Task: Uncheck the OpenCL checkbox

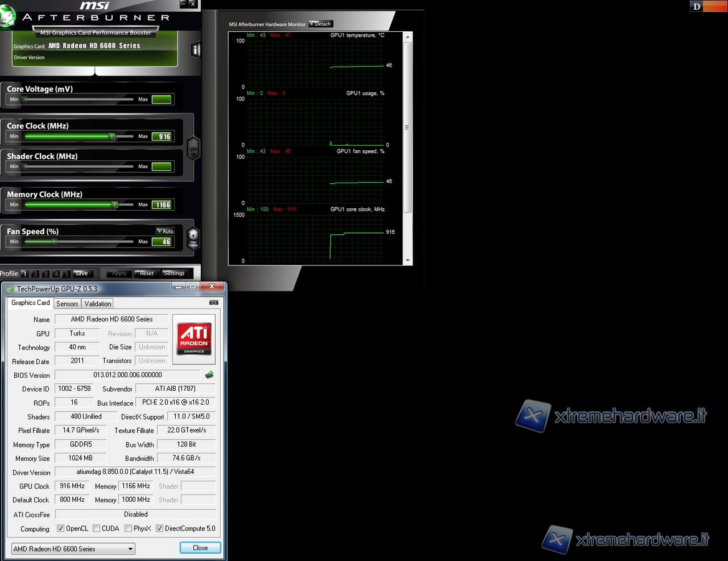Action: [60, 529]
